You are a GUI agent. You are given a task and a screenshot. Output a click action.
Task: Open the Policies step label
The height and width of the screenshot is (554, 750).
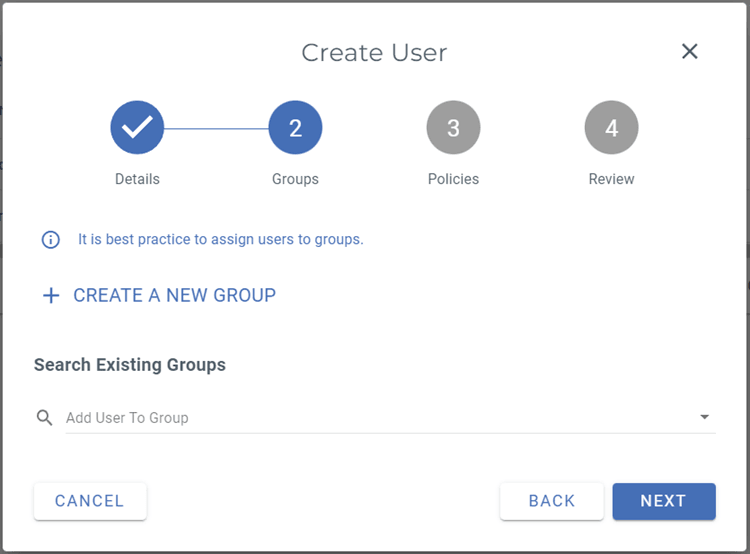coord(453,179)
